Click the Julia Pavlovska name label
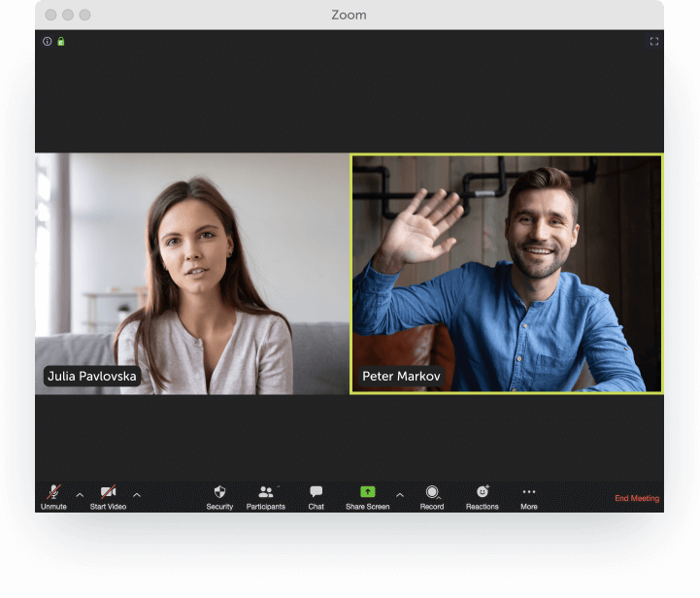This screenshot has width=700, height=598. [x=92, y=377]
